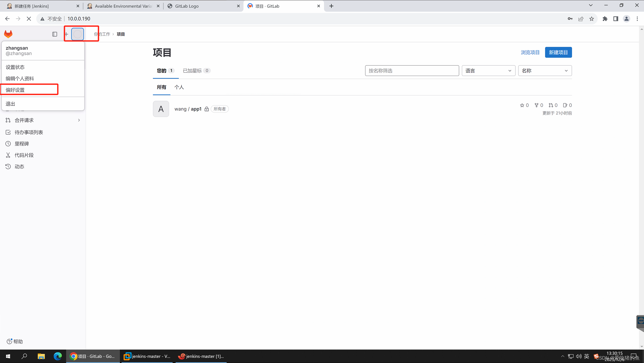644x363 pixels.
Task: Click the fork count icon for app1
Action: (x=536, y=105)
